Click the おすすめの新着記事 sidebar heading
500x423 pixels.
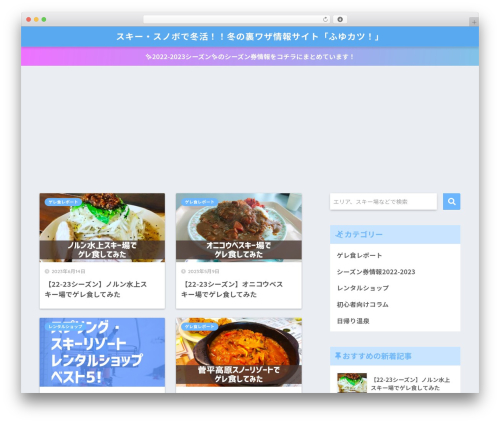395,356
